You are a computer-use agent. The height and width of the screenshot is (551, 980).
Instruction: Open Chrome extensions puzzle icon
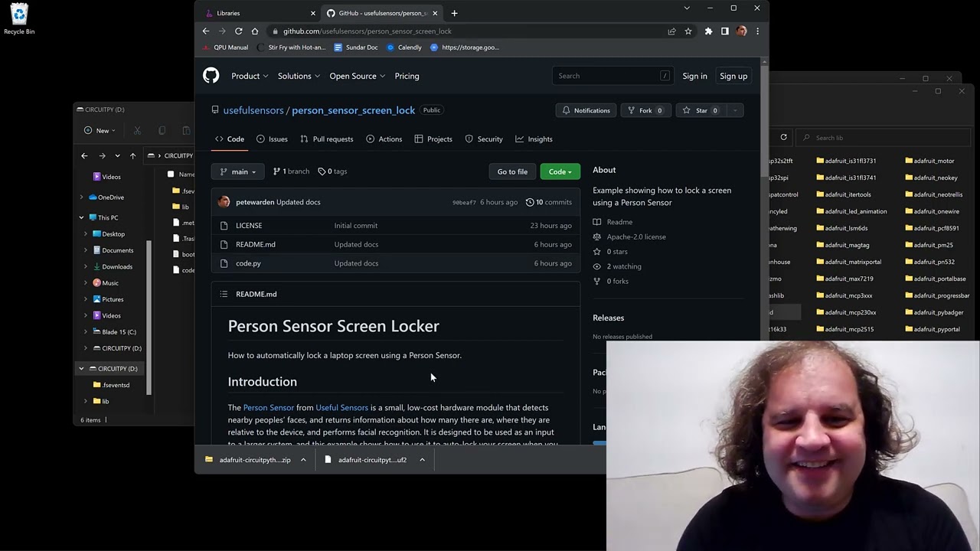pyautogui.click(x=708, y=31)
